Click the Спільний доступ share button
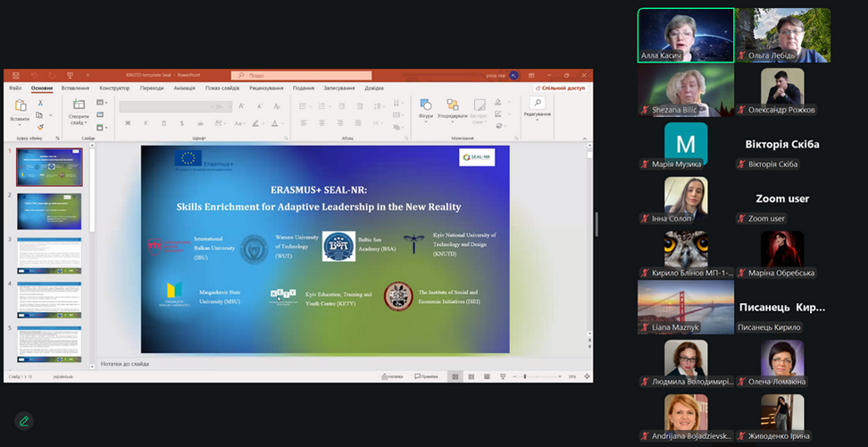 pyautogui.click(x=560, y=88)
